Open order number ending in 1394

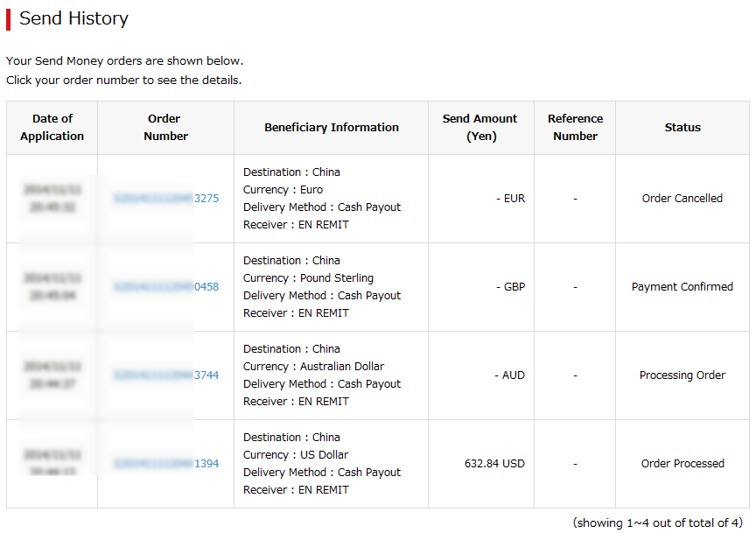[166, 463]
